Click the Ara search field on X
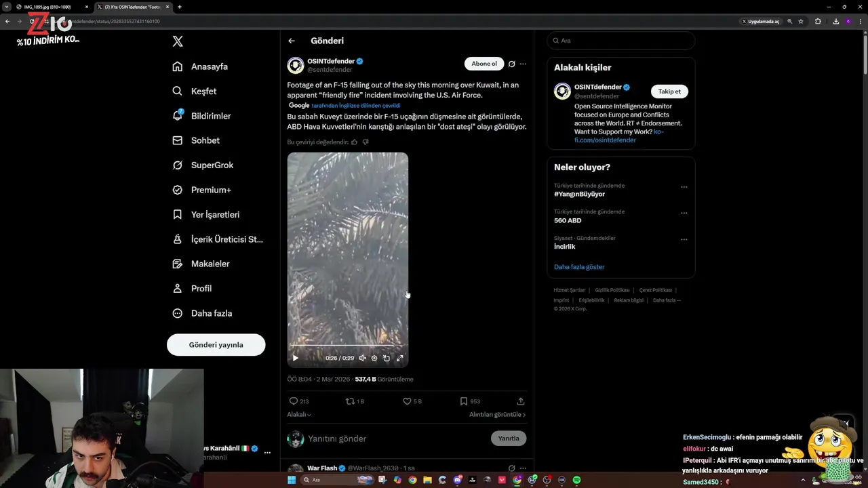 pyautogui.click(x=621, y=41)
